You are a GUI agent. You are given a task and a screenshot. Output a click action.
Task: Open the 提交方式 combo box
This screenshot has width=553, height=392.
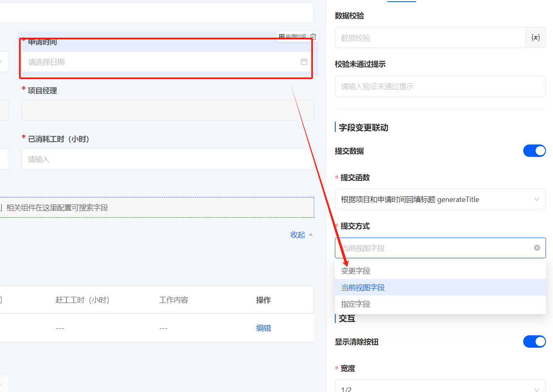click(x=440, y=248)
